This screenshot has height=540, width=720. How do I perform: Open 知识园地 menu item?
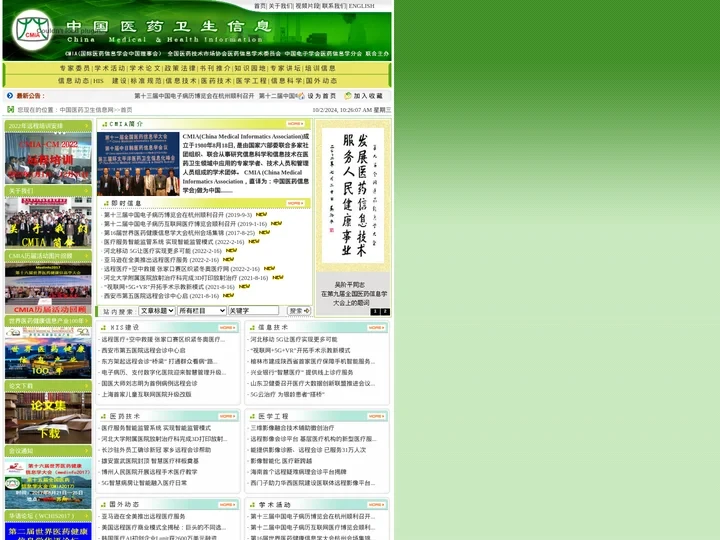click(x=250, y=68)
